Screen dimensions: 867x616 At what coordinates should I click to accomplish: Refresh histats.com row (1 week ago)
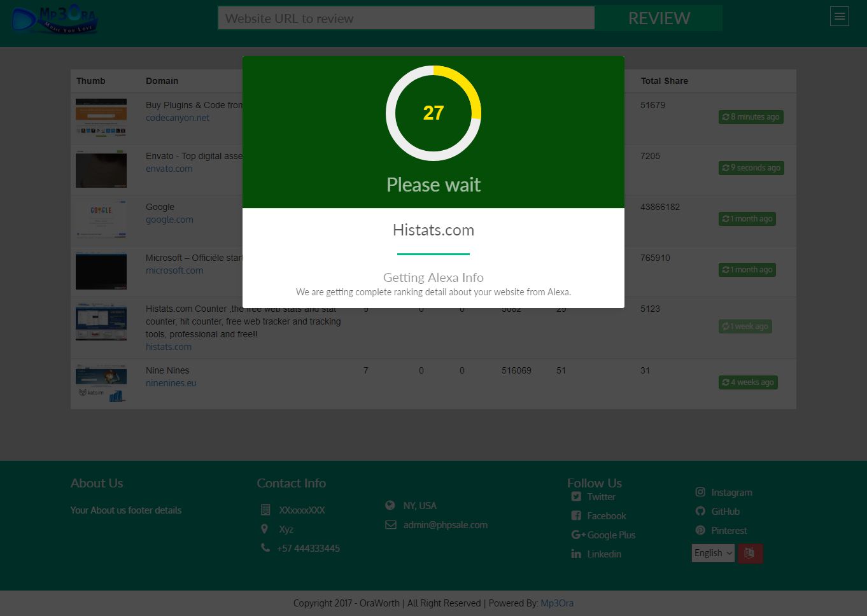pyautogui.click(x=745, y=326)
